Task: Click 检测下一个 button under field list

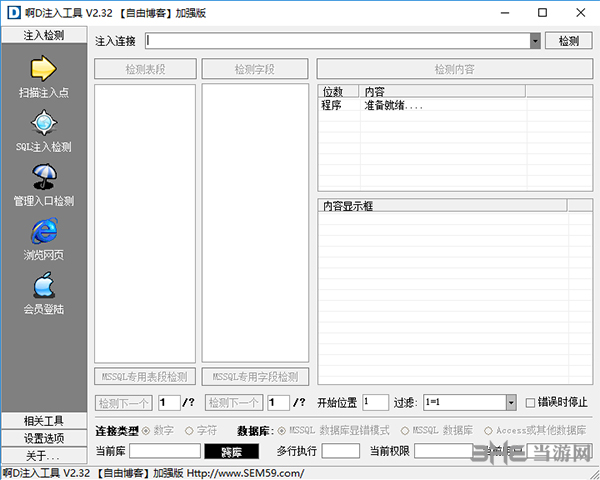Action: tap(234, 403)
